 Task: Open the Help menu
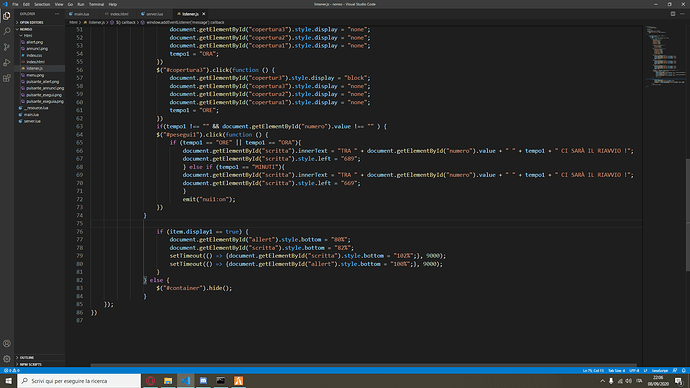tap(113, 4)
